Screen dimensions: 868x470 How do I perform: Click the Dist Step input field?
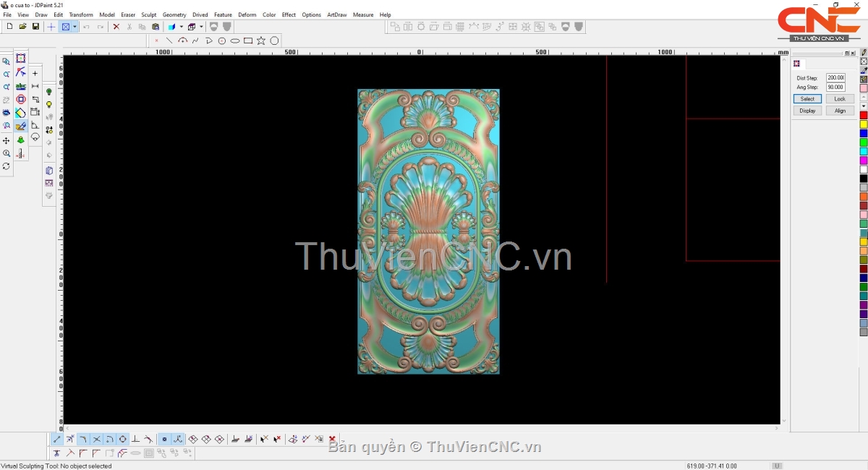pos(835,78)
